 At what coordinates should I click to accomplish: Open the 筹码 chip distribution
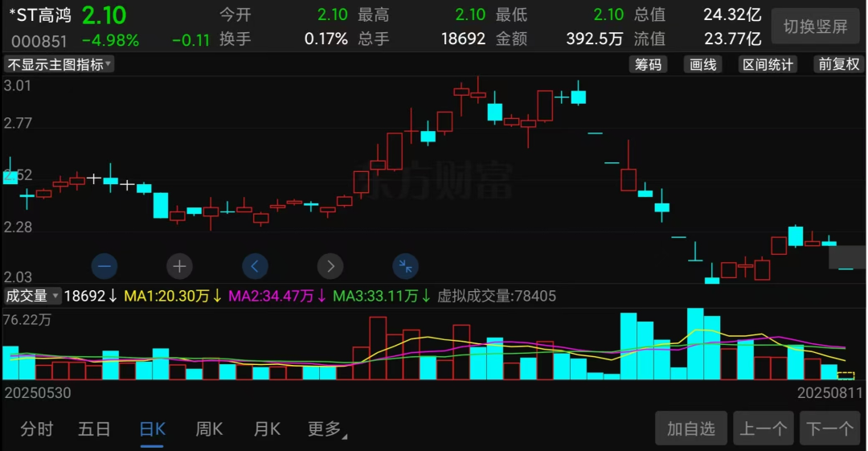[648, 64]
